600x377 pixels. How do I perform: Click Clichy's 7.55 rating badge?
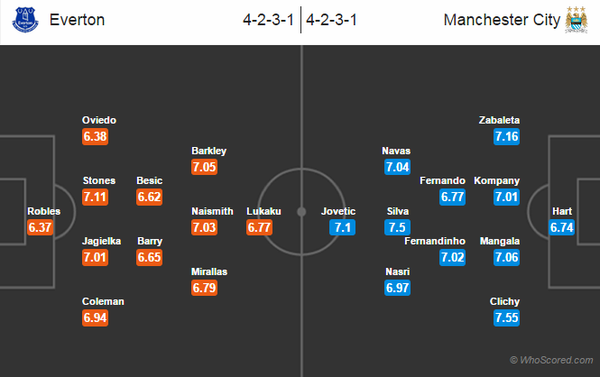pyautogui.click(x=506, y=318)
